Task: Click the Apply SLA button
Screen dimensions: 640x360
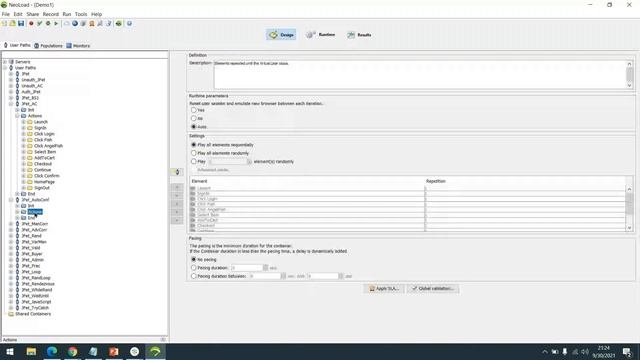Action: click(384, 289)
